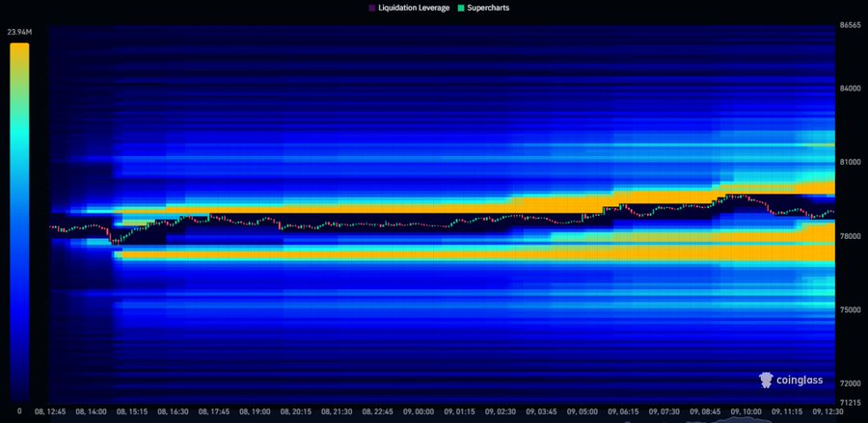Viewport: 868px width, 423px height.
Task: Click the 78000 price axis label
Action: (x=850, y=236)
